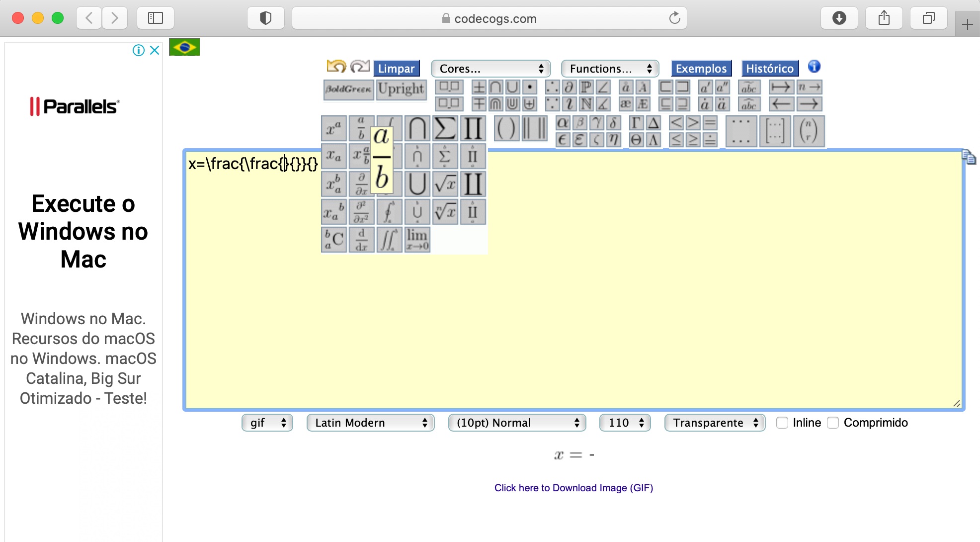Insert Greek letter alpha

coord(563,123)
